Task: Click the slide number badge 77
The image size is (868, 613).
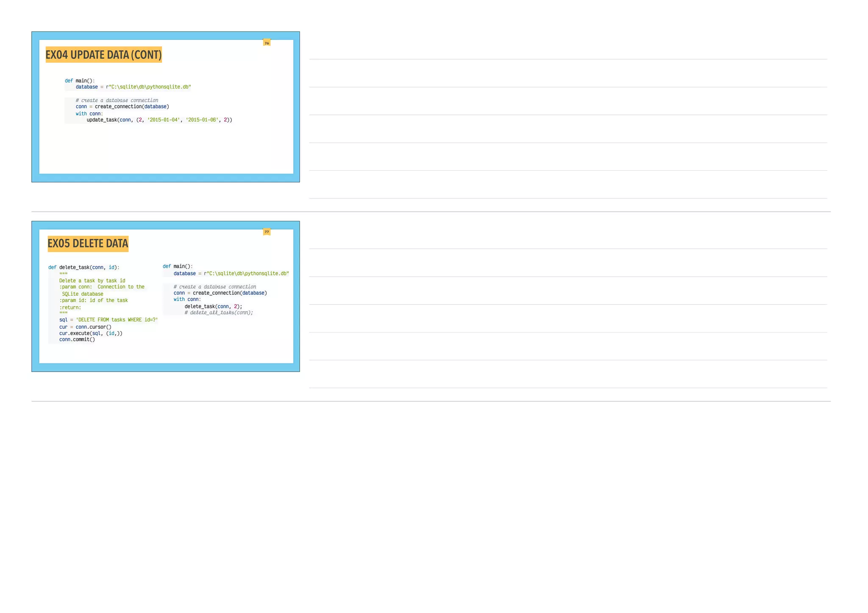Action: 267,232
